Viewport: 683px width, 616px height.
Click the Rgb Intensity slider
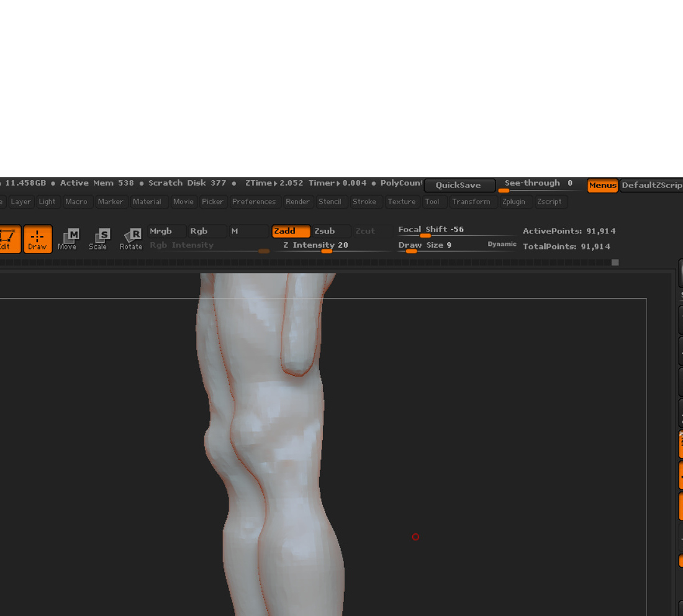pyautogui.click(x=209, y=246)
